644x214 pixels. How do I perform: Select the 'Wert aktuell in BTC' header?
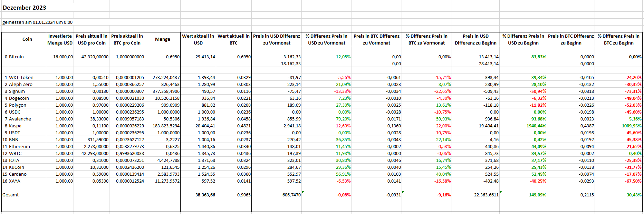(234, 39)
